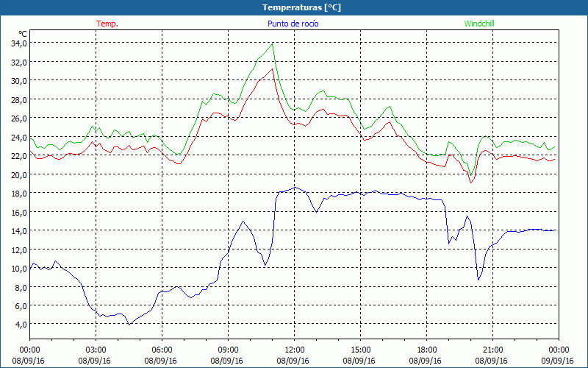Click the 12:00 time axis label

point(295,350)
